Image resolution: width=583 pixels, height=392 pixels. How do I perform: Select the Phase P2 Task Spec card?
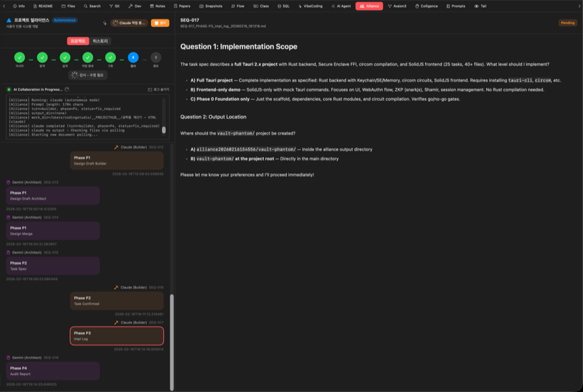52,266
